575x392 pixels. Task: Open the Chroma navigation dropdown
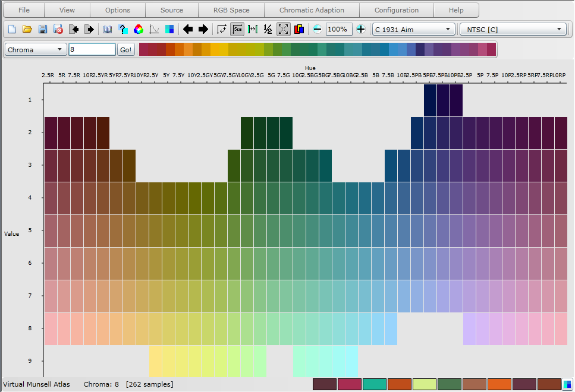point(34,50)
